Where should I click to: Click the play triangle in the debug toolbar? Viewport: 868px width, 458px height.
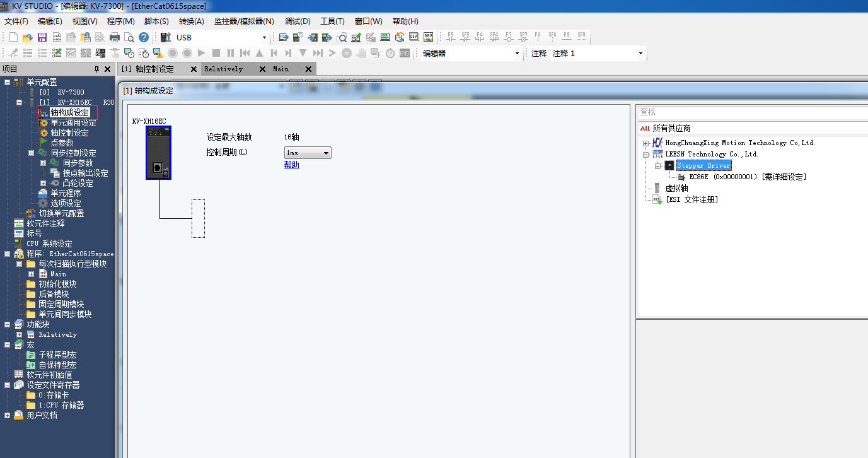point(202,53)
